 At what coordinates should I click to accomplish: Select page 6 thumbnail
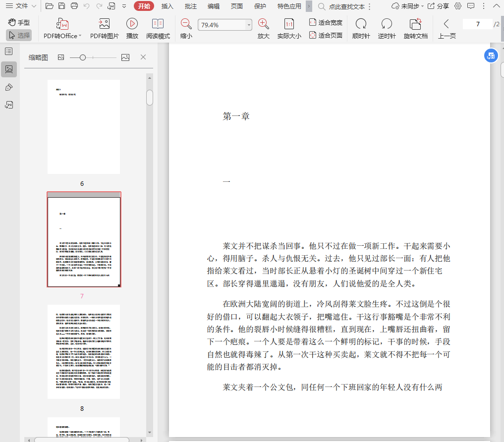pos(84,127)
